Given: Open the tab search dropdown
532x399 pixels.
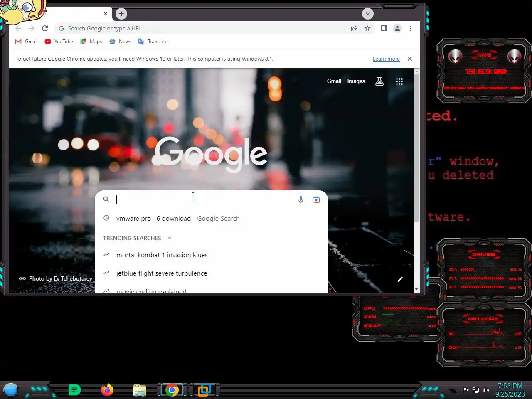Looking at the screenshot, I should (367, 14).
